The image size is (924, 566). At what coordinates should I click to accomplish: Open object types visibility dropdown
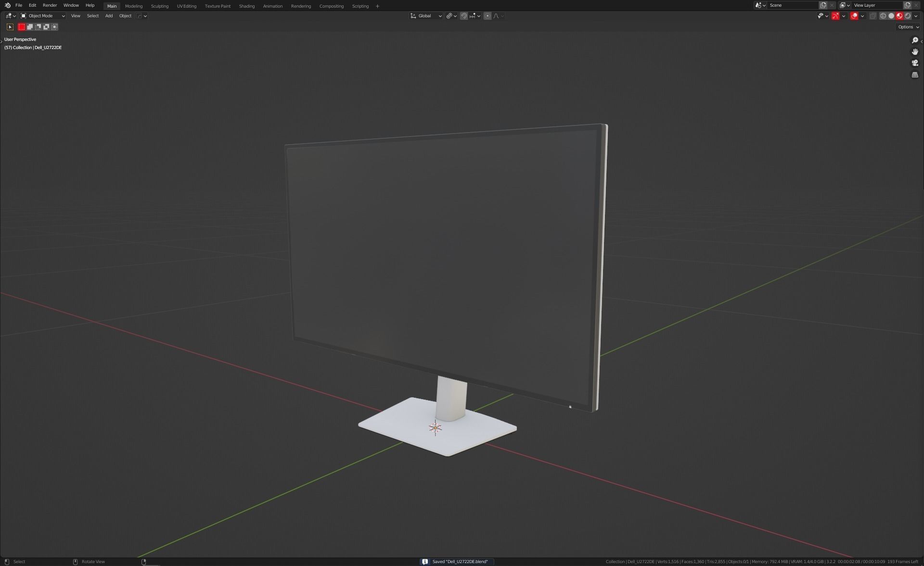coord(823,16)
